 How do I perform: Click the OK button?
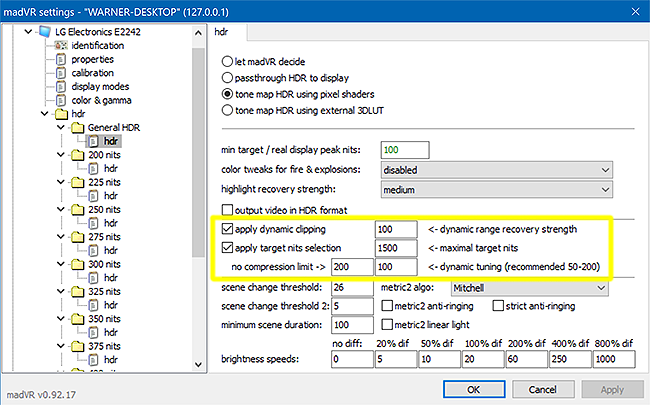474,390
